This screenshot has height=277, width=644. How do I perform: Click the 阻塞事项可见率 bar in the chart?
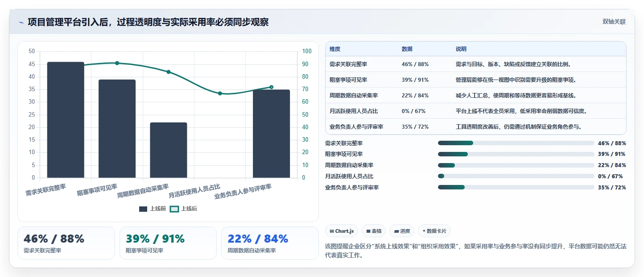coord(117,129)
